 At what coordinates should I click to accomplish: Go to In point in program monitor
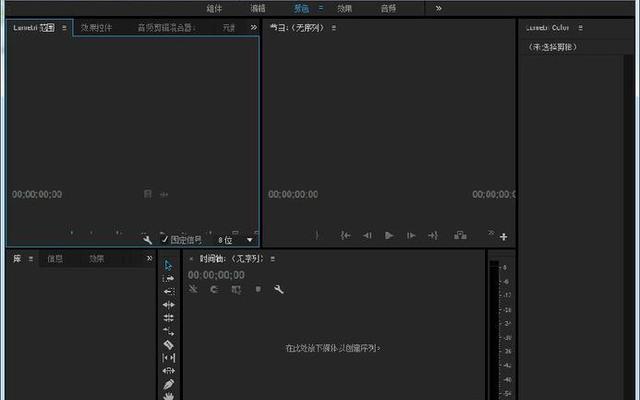coord(345,236)
